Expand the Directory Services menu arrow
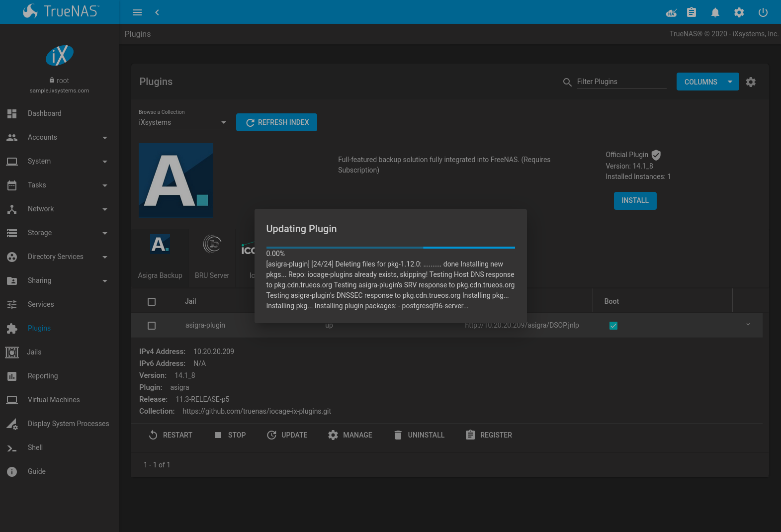Image resolution: width=781 pixels, height=532 pixels. coord(105,257)
